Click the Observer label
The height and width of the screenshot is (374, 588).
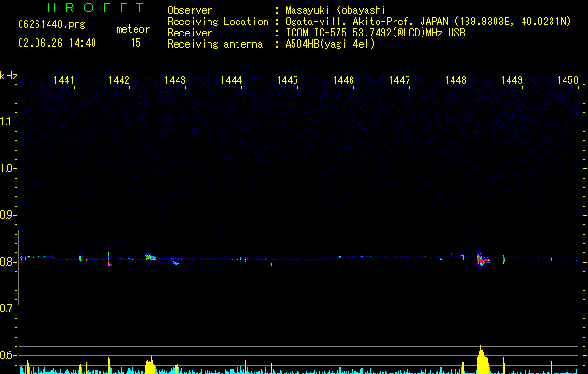click(x=190, y=10)
